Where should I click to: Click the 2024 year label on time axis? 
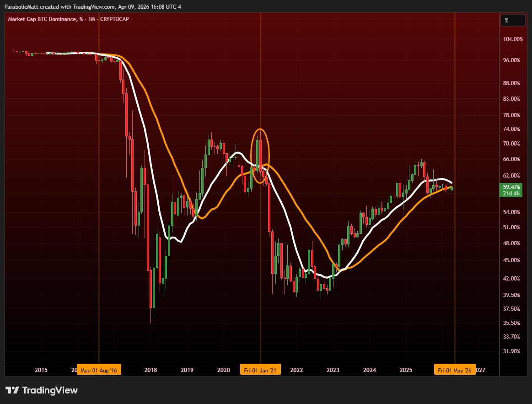click(x=370, y=370)
